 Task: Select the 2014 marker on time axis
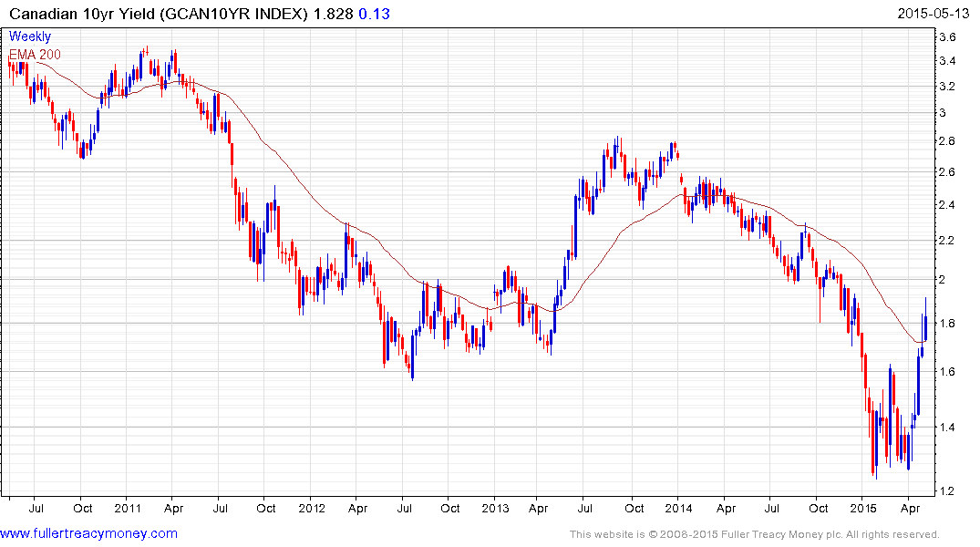(677, 506)
